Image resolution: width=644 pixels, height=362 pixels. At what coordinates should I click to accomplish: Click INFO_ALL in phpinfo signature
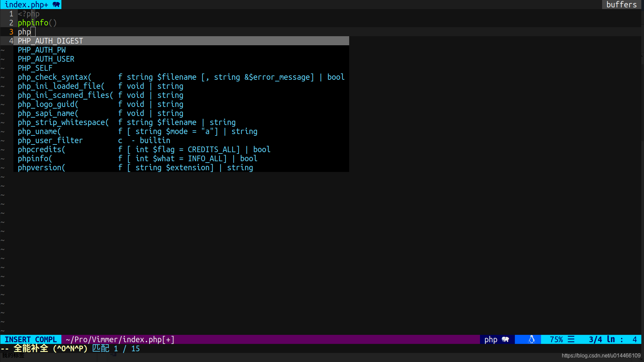pos(205,159)
